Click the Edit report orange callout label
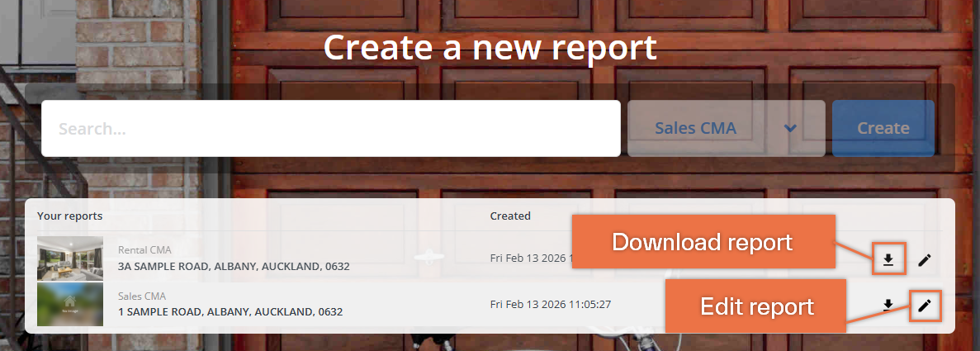 pos(755,306)
